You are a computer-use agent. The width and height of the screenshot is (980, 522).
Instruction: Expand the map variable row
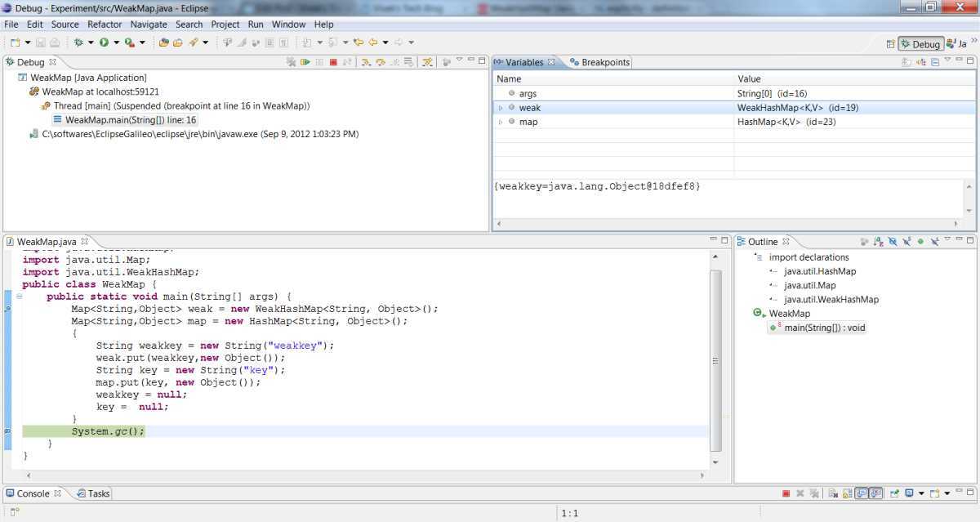point(501,122)
